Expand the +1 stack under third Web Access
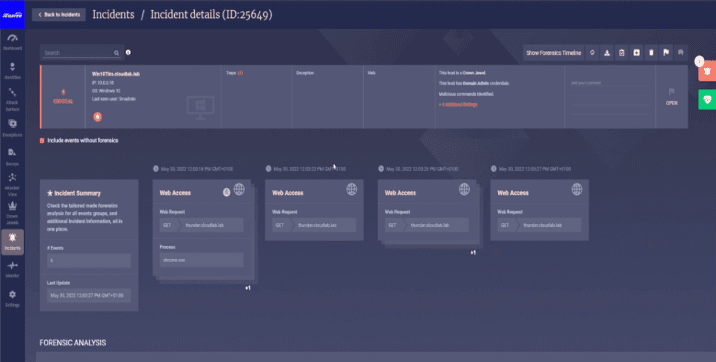The width and height of the screenshot is (716, 362). point(473,252)
